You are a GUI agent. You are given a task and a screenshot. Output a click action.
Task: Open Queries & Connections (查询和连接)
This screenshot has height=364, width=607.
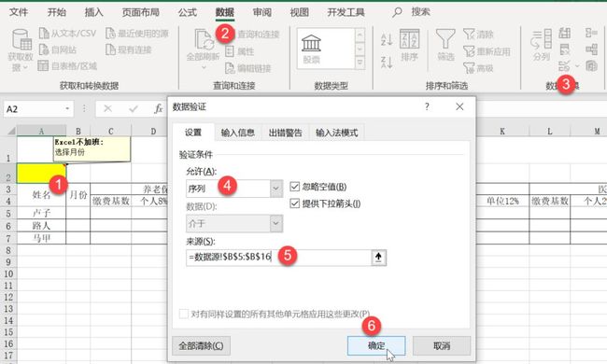click(258, 34)
